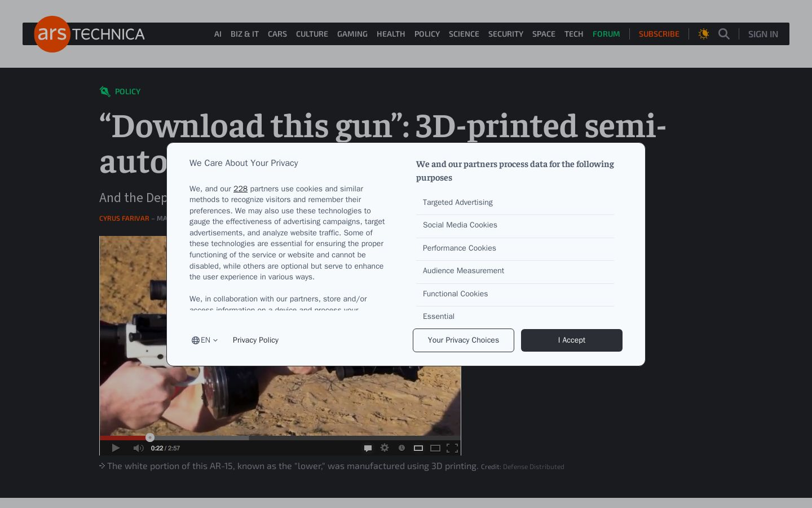Click the Ars Technica logo
This screenshot has height=508, width=812.
[x=90, y=34]
